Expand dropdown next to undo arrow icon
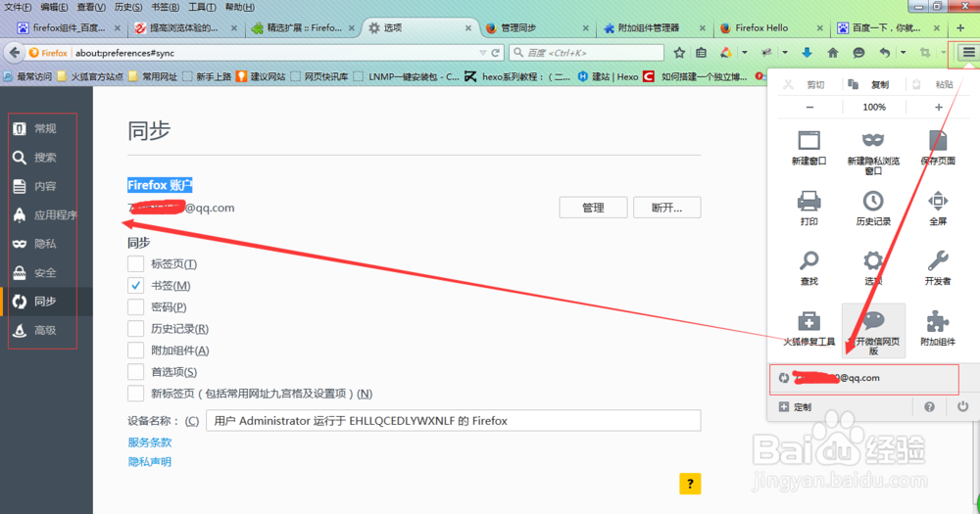Screen dimensions: 980x514 point(904,53)
